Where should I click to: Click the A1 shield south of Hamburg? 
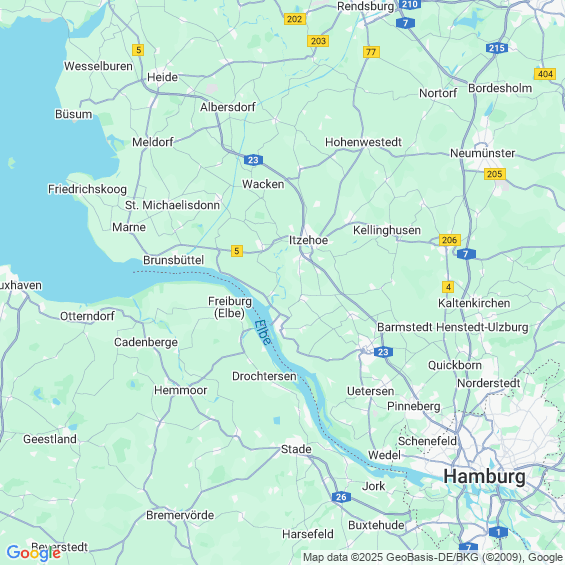click(498, 532)
